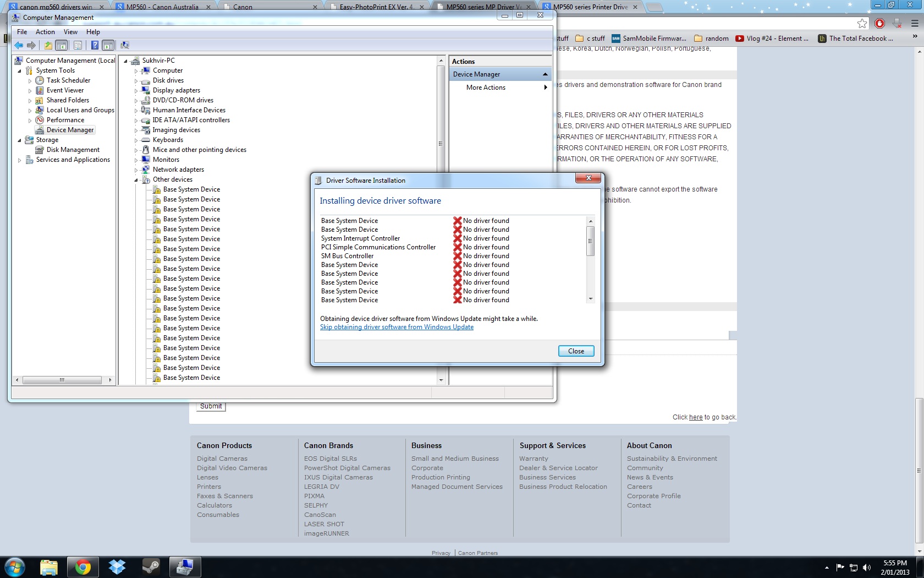
Task: Open the Action menu
Action: click(x=45, y=32)
